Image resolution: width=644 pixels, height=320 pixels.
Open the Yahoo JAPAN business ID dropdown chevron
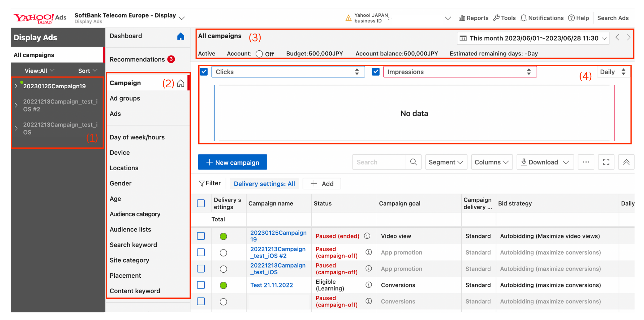click(x=448, y=18)
